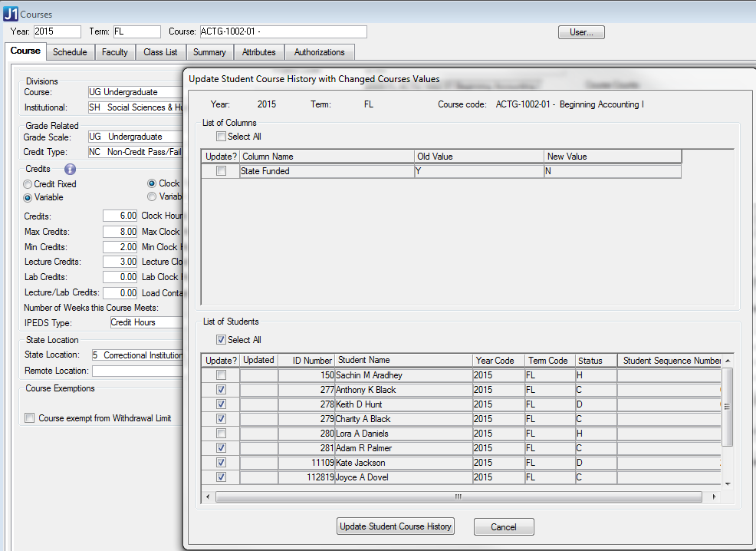Click the Course code input field
The height and width of the screenshot is (551, 756).
(x=282, y=31)
